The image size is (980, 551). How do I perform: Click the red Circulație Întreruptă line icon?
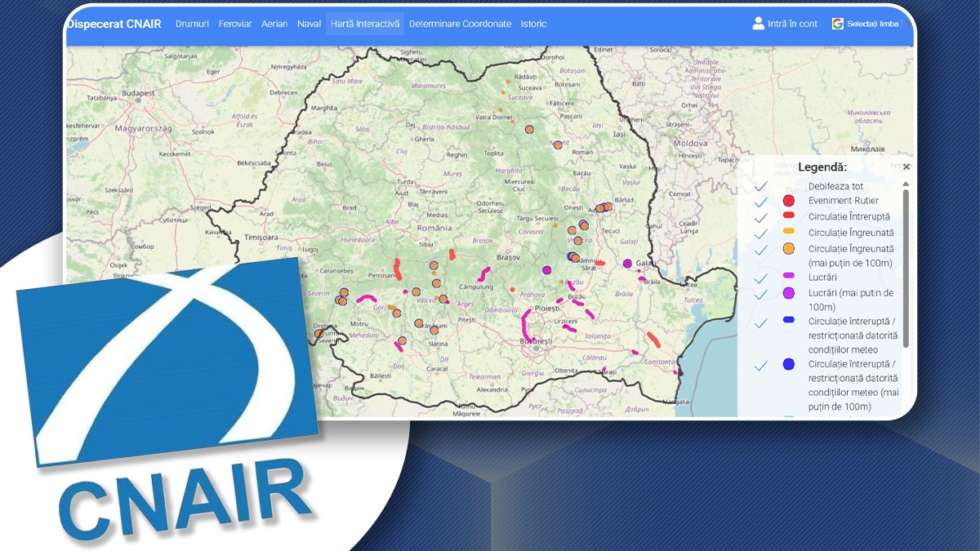[x=788, y=216]
